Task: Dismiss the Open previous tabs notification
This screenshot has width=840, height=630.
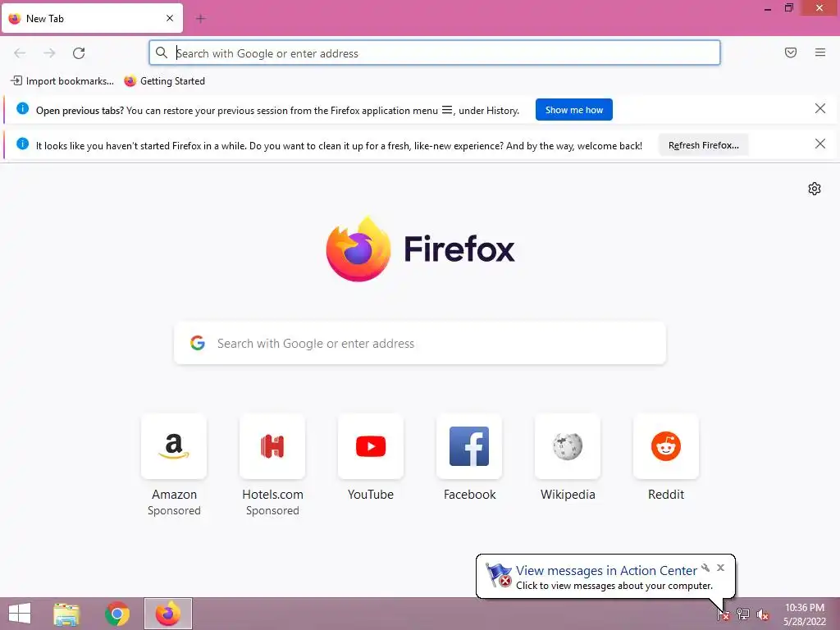Action: 820,109
